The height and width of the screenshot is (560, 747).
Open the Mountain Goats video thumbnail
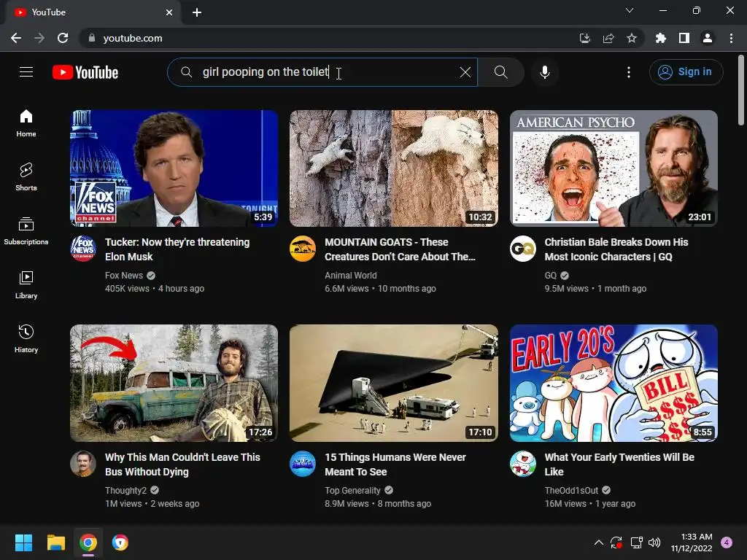(x=393, y=168)
